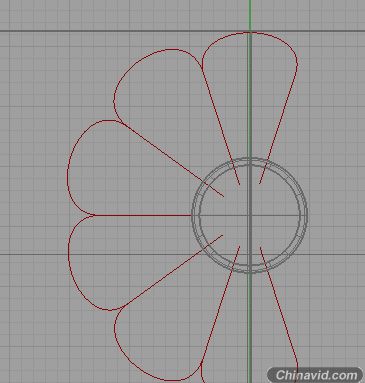Image resolution: width=365 pixels, height=383 pixels.
Task: Click the circle center where the axes cross
Action: (x=250, y=215)
